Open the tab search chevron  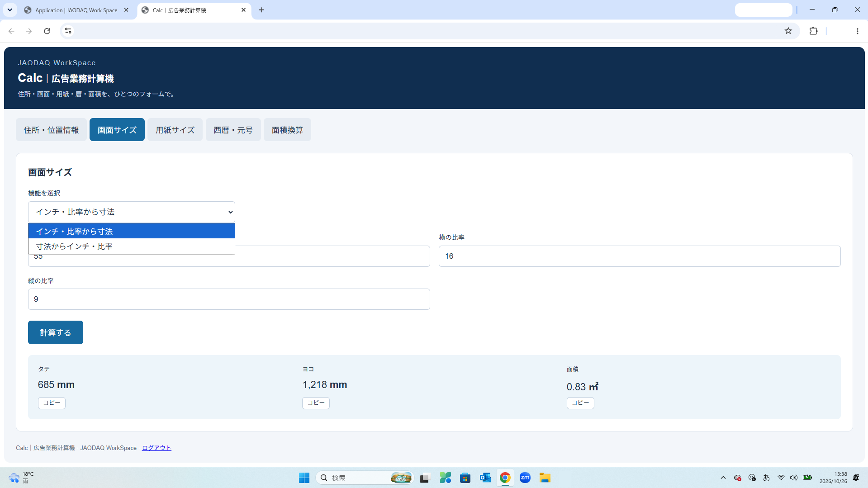(x=9, y=10)
